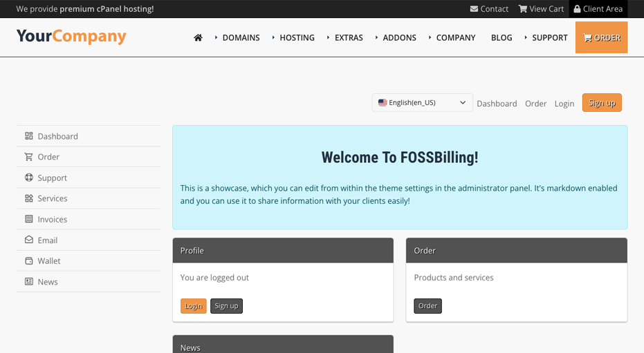
Task: Open the ADDONS menu
Action: (399, 38)
